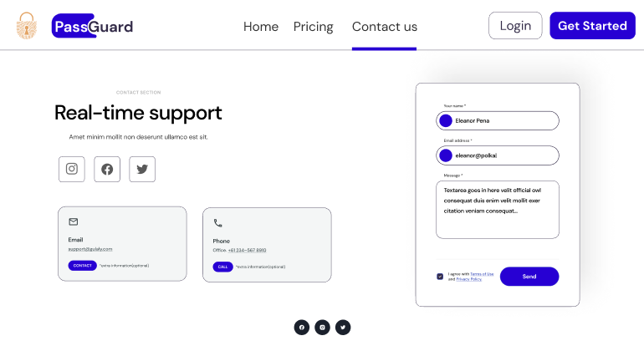Open the round Instagram icon in footer
The image size is (644, 346).
tap(322, 328)
